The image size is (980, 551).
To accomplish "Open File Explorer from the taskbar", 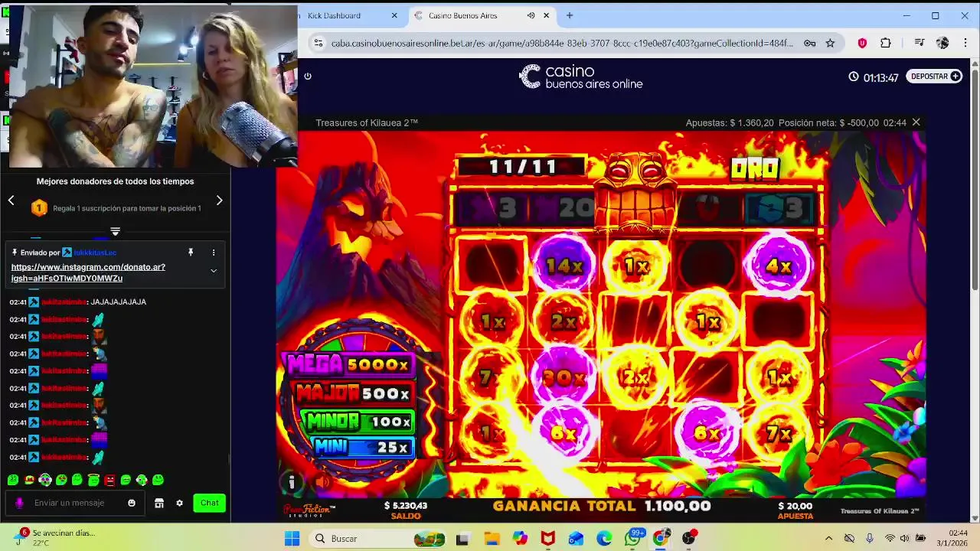I will coord(491,539).
